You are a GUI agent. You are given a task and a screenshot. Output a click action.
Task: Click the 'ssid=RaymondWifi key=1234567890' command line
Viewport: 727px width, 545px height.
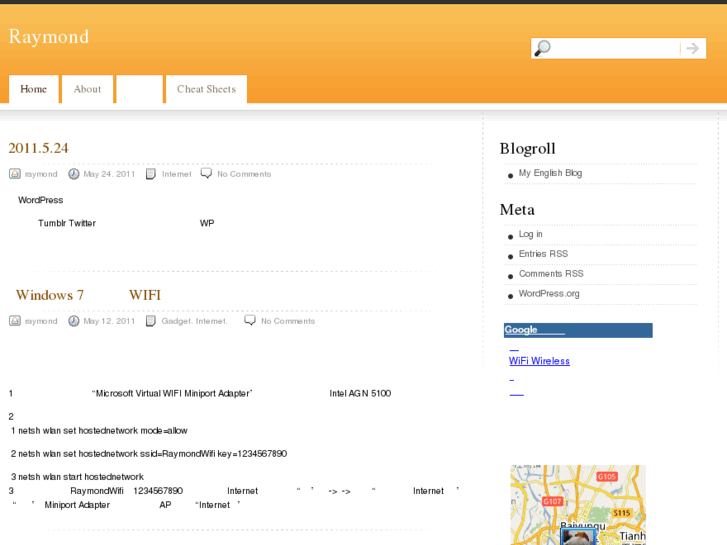[x=213, y=454]
